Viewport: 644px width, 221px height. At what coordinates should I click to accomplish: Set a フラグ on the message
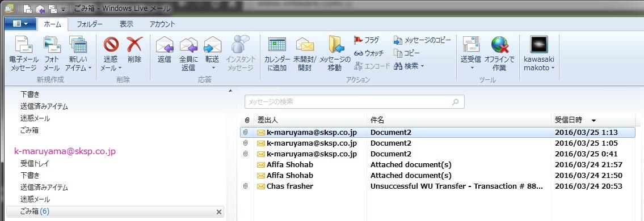click(x=367, y=40)
